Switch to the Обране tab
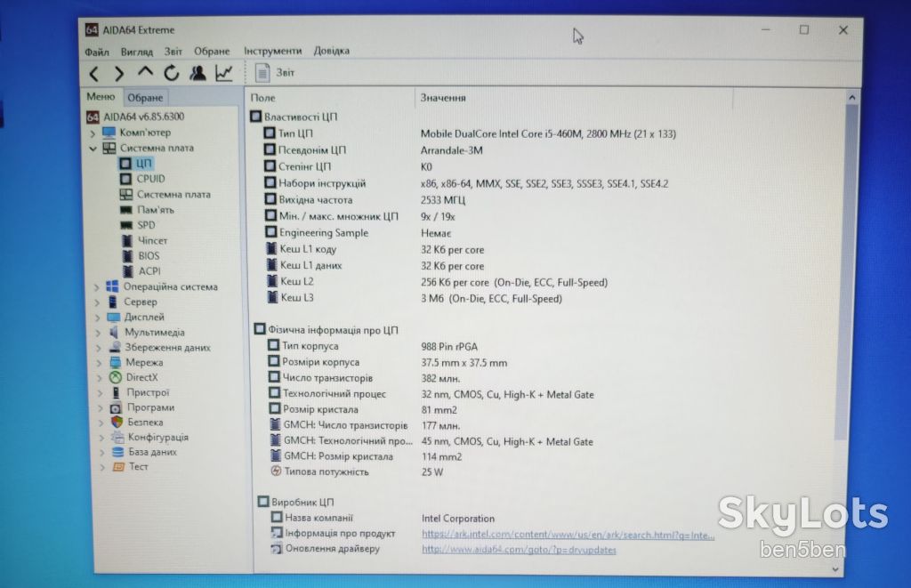 [145, 98]
